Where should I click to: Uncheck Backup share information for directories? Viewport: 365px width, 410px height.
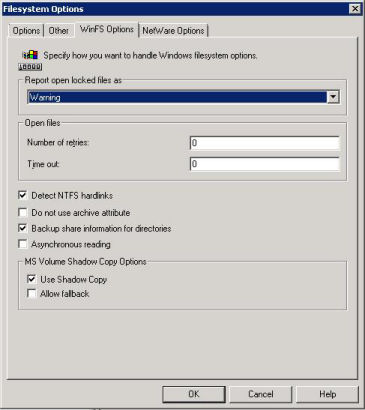click(x=23, y=228)
